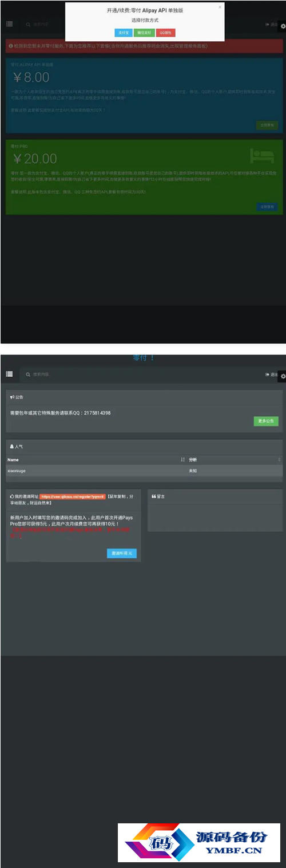Choose 微信支付 as the payment method
The image size is (286, 868).
[x=144, y=33]
